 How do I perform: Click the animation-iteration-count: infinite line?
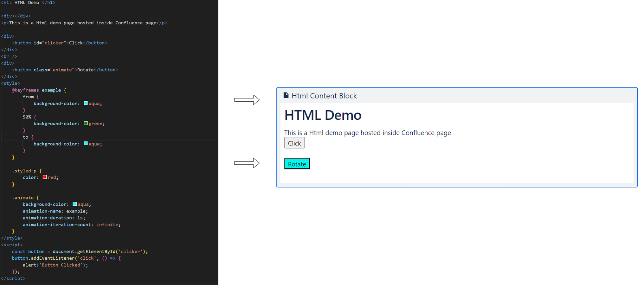(x=71, y=225)
